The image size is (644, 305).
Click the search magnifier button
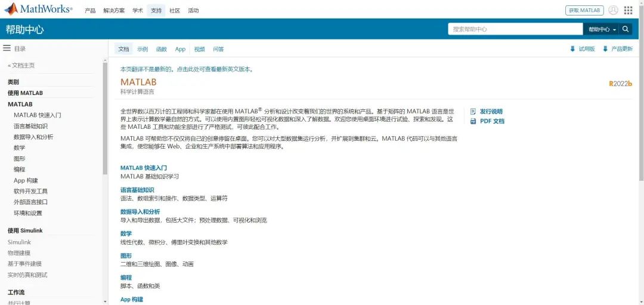[x=626, y=29]
